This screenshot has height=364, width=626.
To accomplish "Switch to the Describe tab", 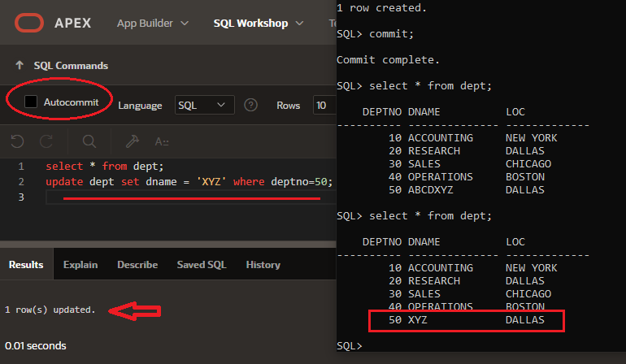I will 137,265.
